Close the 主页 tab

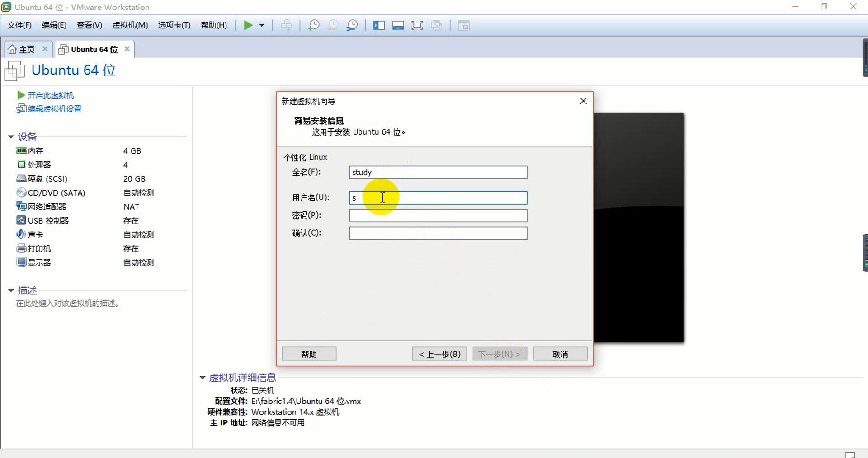(x=45, y=49)
